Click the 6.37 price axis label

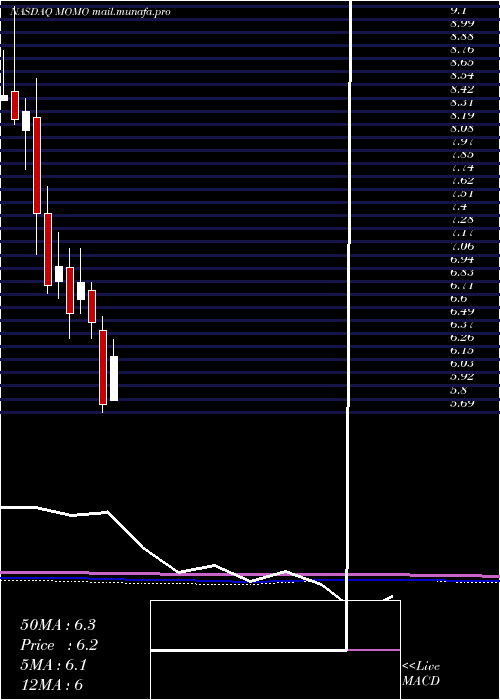462,325
